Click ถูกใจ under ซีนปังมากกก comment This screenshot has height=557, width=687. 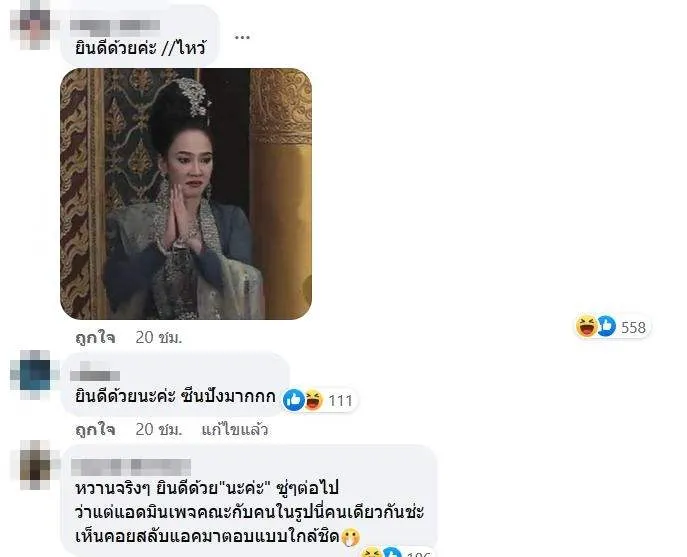coord(96,429)
